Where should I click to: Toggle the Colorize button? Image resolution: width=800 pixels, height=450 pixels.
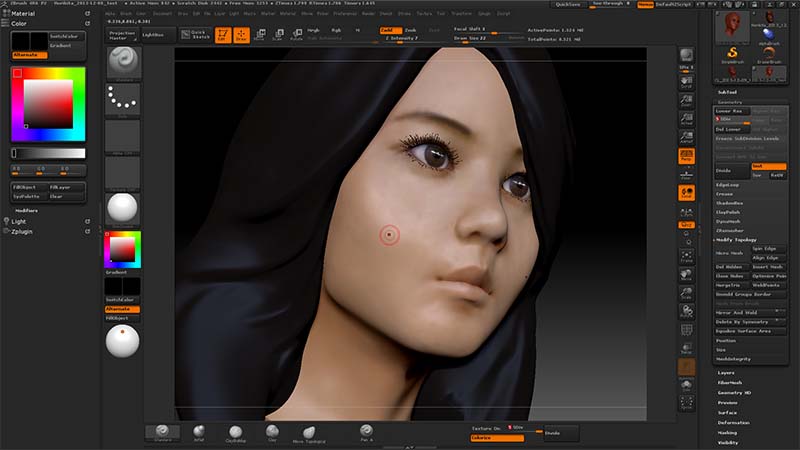pos(497,437)
